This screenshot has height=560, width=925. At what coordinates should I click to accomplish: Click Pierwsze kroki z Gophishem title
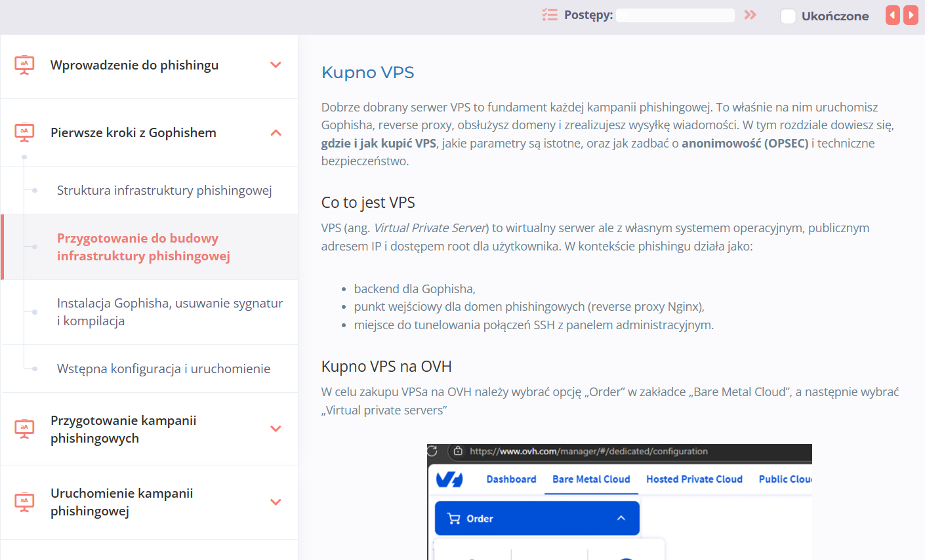133,132
